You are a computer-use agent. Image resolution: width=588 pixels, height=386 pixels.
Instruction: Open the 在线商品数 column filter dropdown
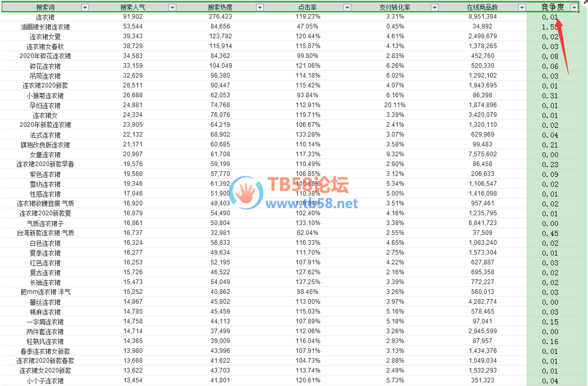coord(522,7)
